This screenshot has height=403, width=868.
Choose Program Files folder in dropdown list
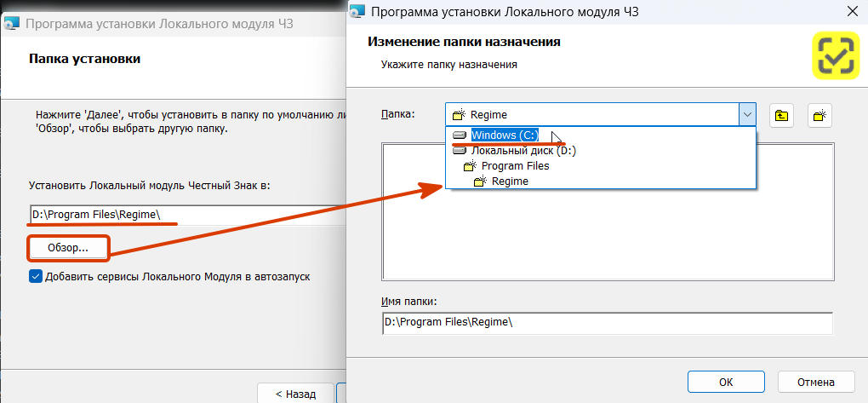601,166
